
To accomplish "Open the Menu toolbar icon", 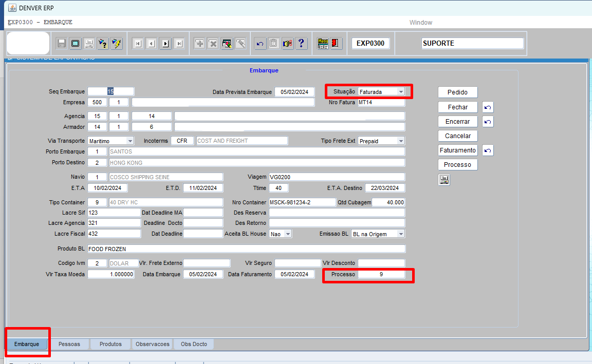I will click(x=323, y=44).
